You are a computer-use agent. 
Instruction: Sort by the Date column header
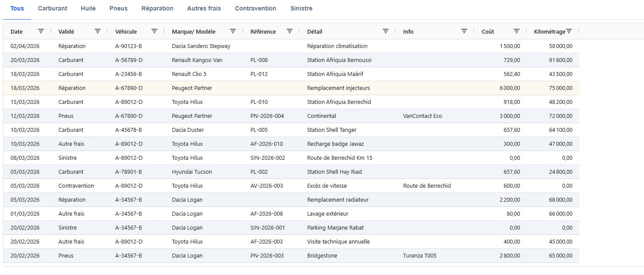click(17, 31)
